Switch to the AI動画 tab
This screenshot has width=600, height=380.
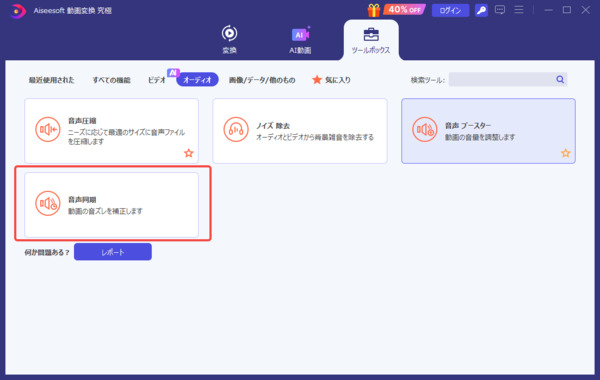pos(300,40)
